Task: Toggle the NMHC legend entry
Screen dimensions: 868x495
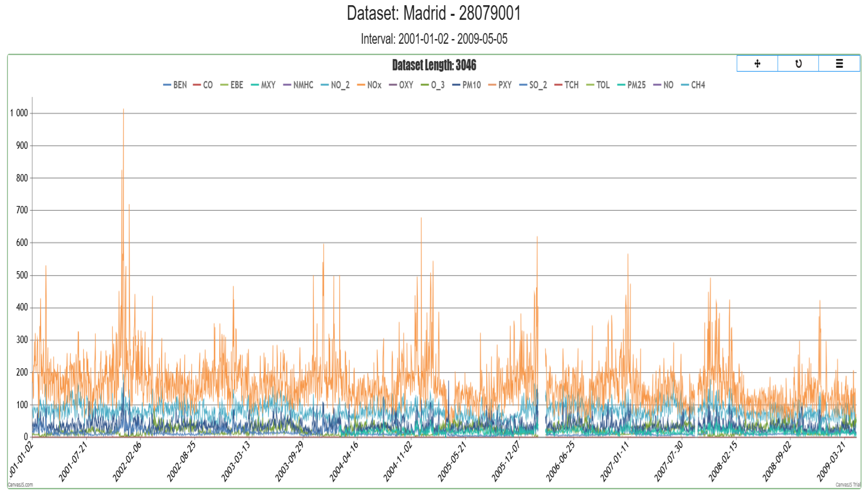Action: 298,85
